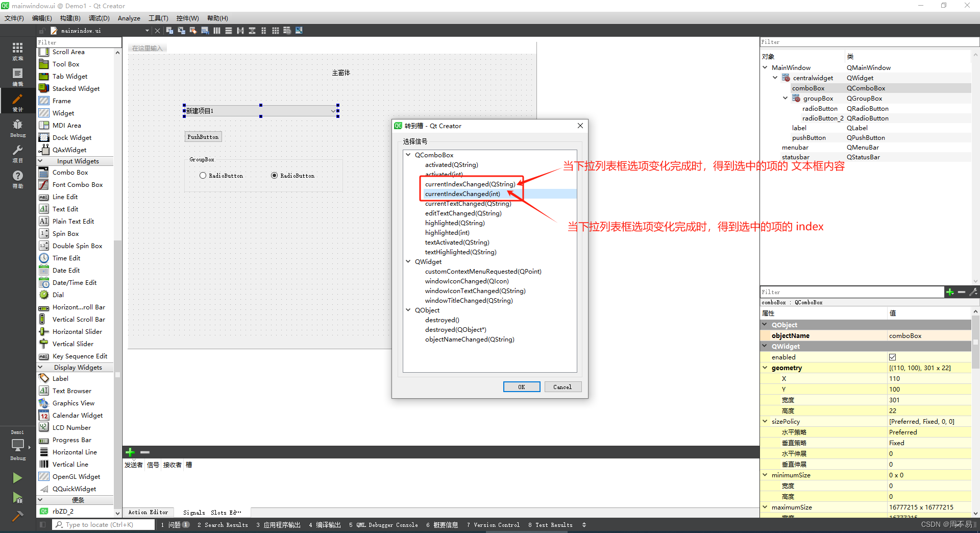Viewport: 980px width, 533px height.
Task: Open the 构建(B) menu
Action: pos(70,18)
